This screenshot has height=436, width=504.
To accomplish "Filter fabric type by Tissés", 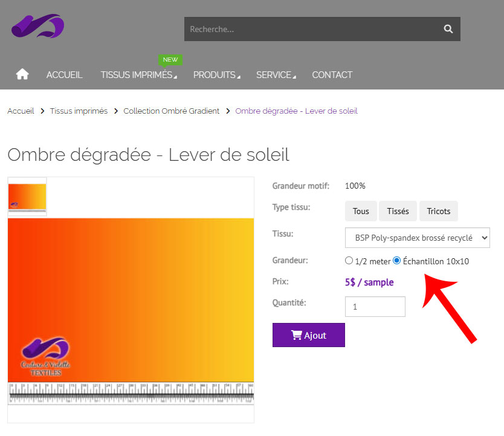I will tap(398, 211).
